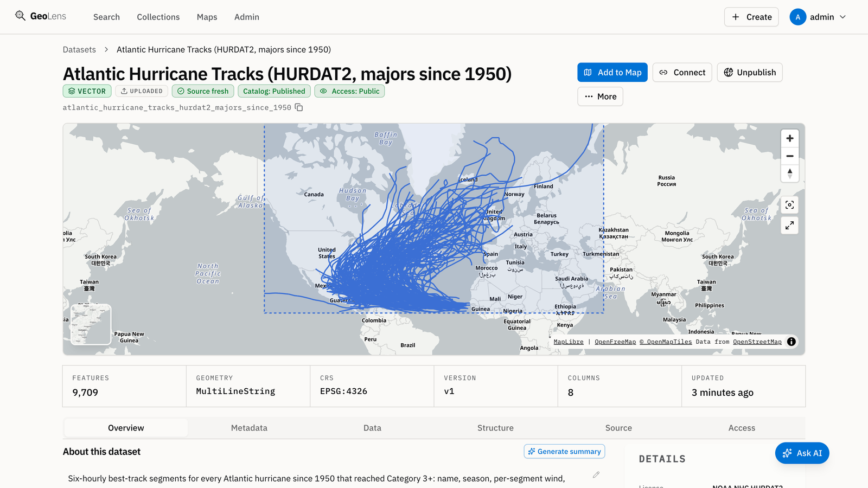868x488 pixels.
Task: Open the OpenStreetMap attribution link
Action: coord(757,342)
